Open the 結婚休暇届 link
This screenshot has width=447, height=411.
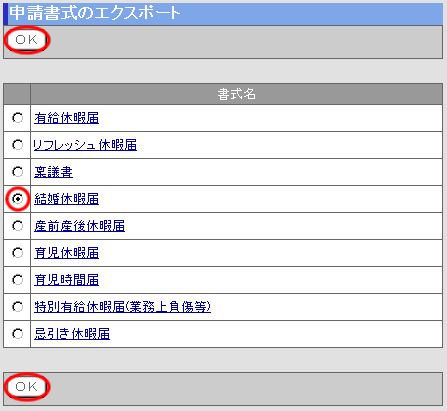(66, 199)
